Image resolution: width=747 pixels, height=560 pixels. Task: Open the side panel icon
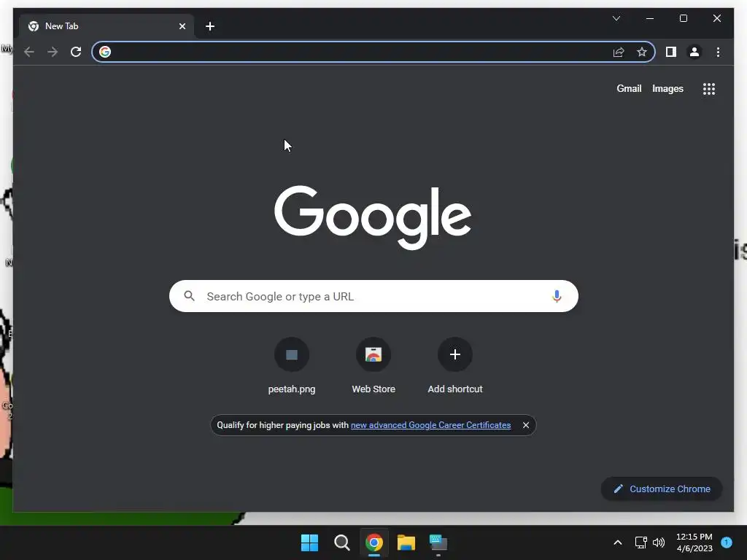pyautogui.click(x=671, y=52)
